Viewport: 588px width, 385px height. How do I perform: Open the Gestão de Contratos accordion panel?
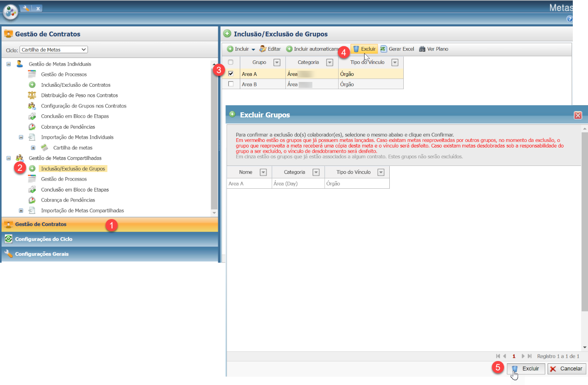point(110,224)
